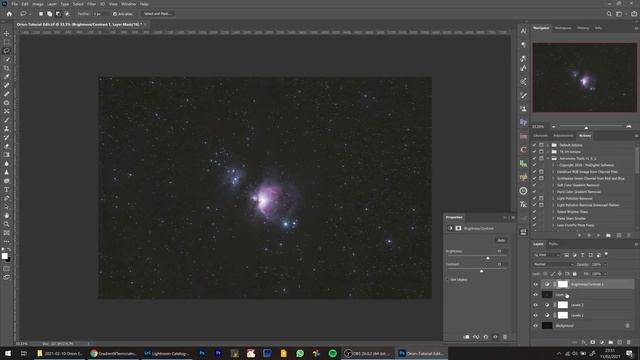Click the Select and Mask button
The height and width of the screenshot is (360, 640).
(157, 13)
